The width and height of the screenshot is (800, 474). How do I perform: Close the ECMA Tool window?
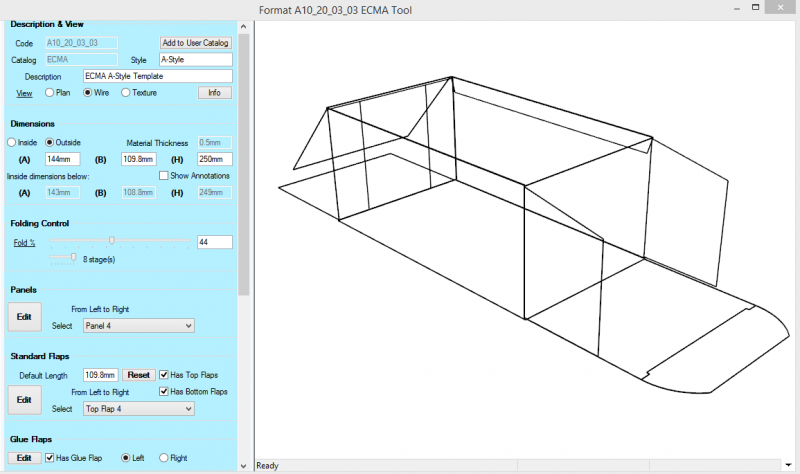point(781,8)
